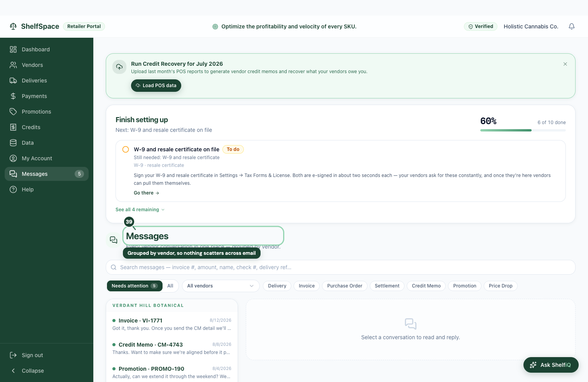Click the Retailer Portal badge
Viewport: 588px width, 382px height.
click(84, 26)
